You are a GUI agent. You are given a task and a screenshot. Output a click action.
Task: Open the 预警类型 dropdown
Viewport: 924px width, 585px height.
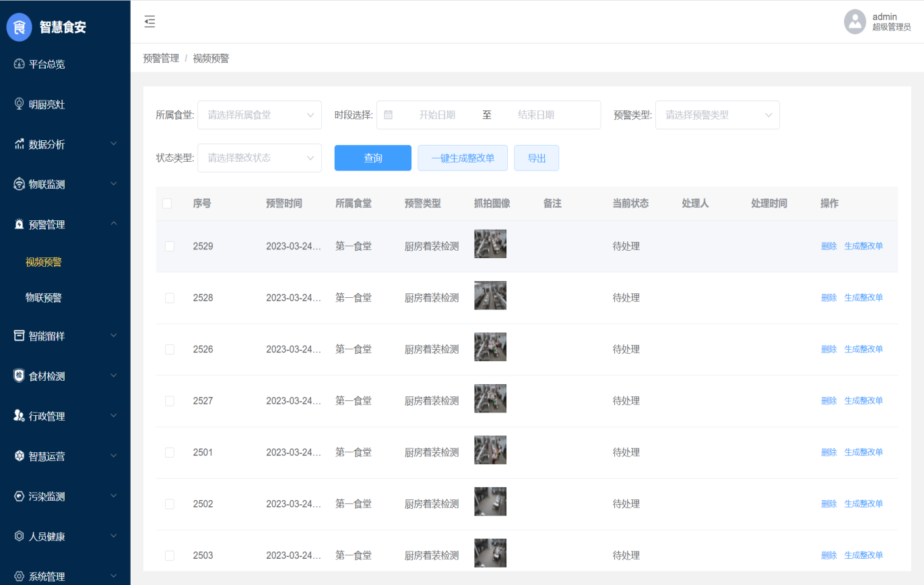point(717,115)
